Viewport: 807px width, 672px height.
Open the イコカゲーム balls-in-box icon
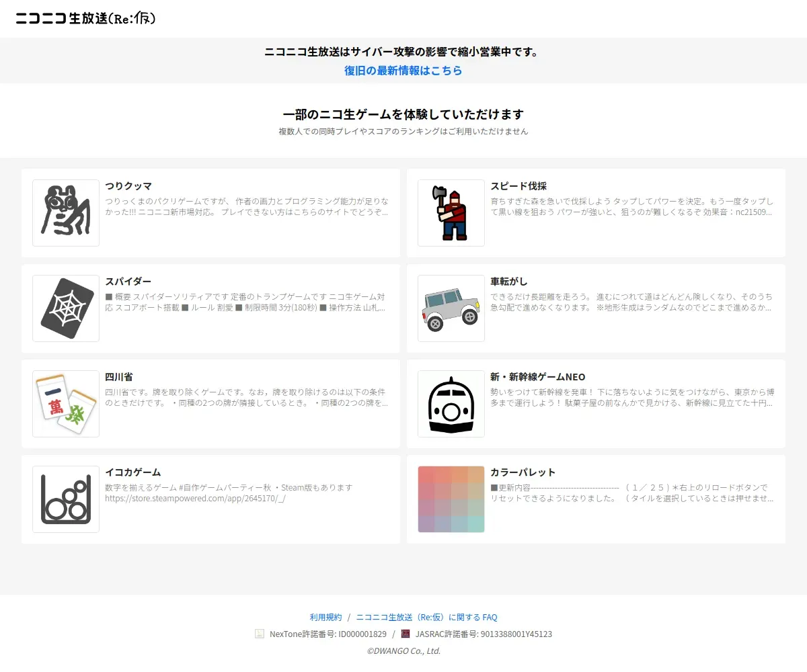(x=66, y=499)
